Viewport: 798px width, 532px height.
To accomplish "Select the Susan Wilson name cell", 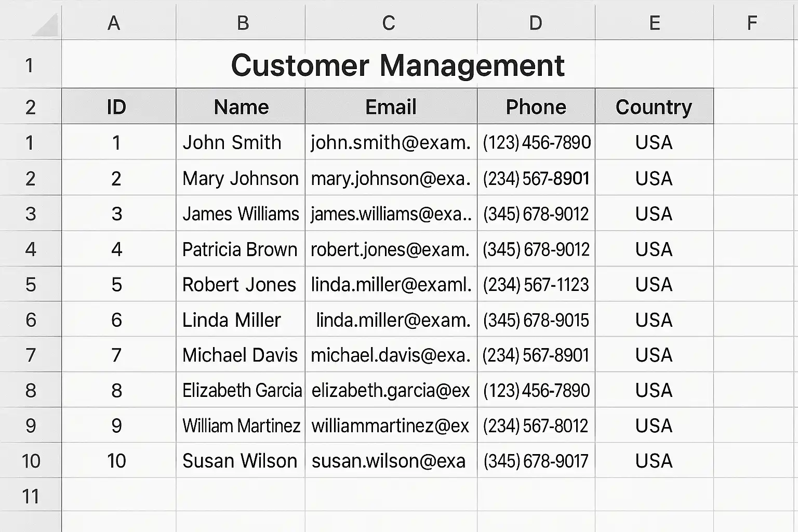I will pos(240,461).
